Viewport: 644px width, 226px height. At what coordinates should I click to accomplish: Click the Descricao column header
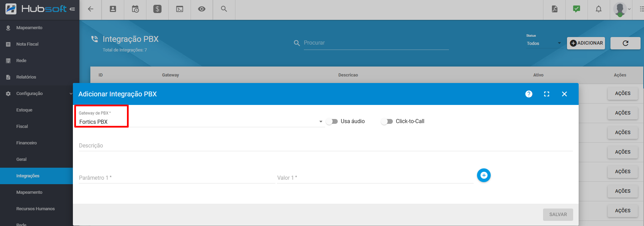click(x=348, y=75)
